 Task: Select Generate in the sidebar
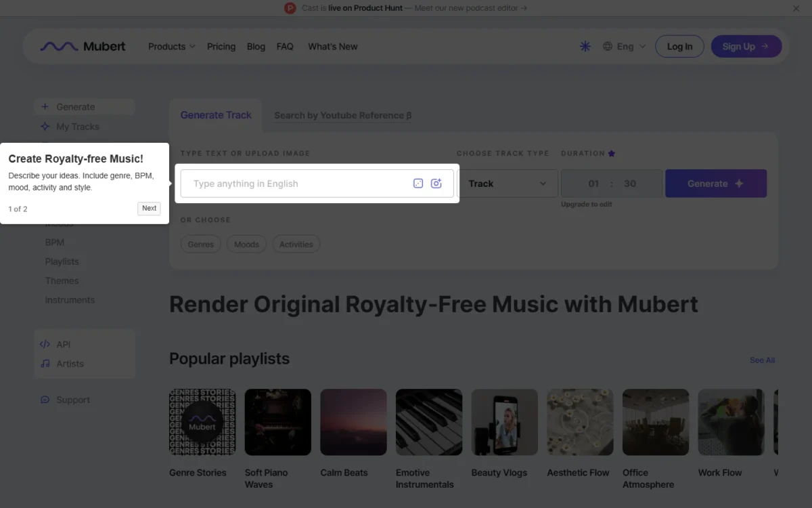(85, 107)
